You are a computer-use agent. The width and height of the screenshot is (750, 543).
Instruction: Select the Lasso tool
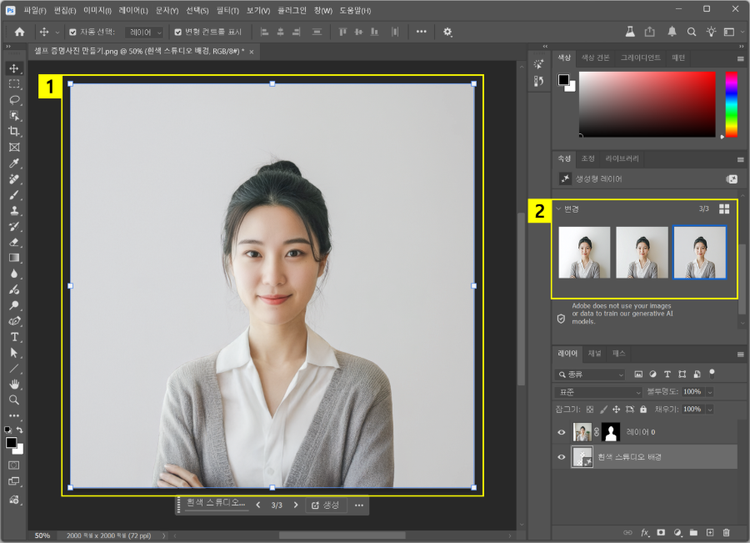click(x=14, y=100)
